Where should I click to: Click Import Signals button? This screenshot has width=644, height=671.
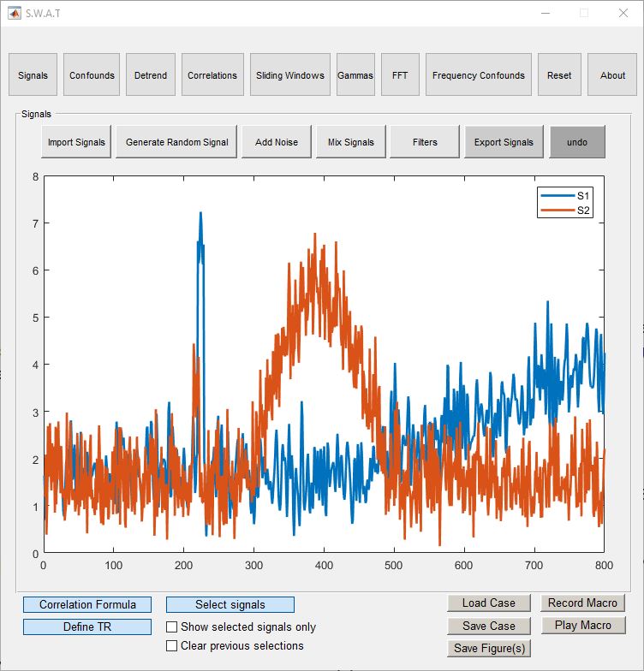[x=76, y=142]
